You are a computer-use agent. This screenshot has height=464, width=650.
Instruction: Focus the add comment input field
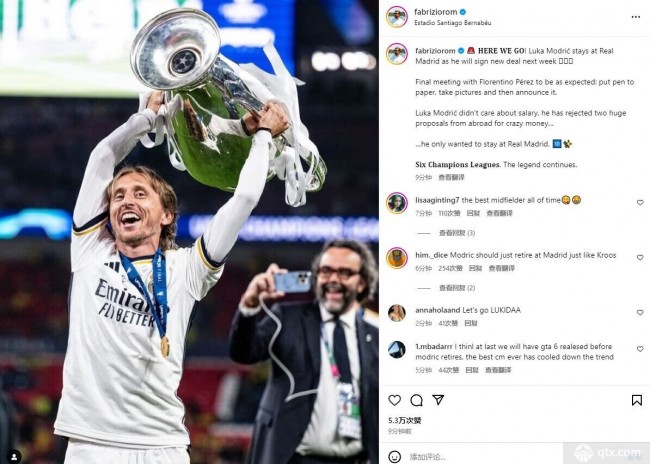click(x=483, y=457)
